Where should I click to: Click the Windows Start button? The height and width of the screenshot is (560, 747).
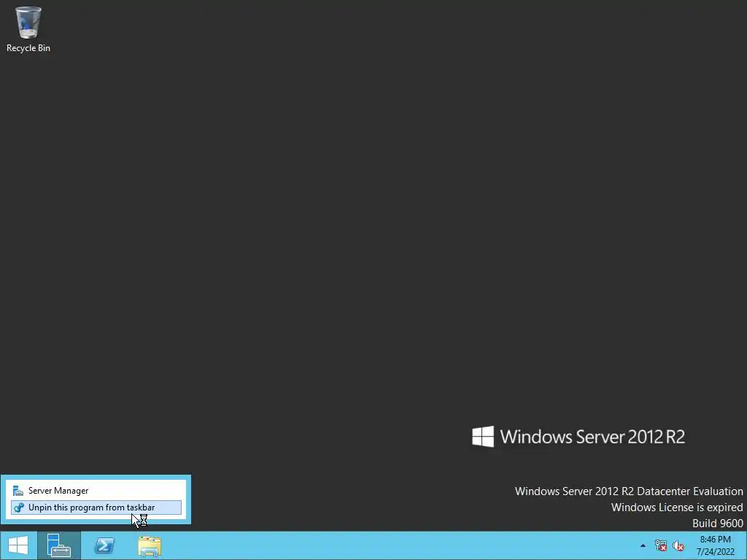click(x=18, y=545)
